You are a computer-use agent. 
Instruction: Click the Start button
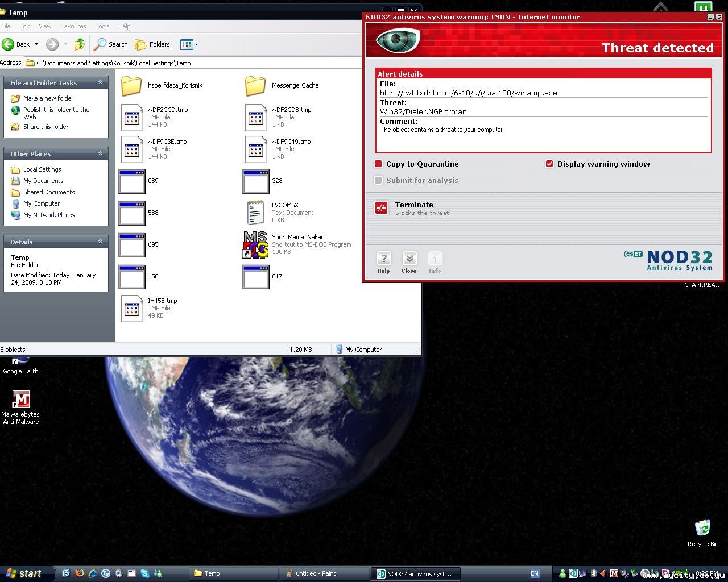(x=23, y=573)
